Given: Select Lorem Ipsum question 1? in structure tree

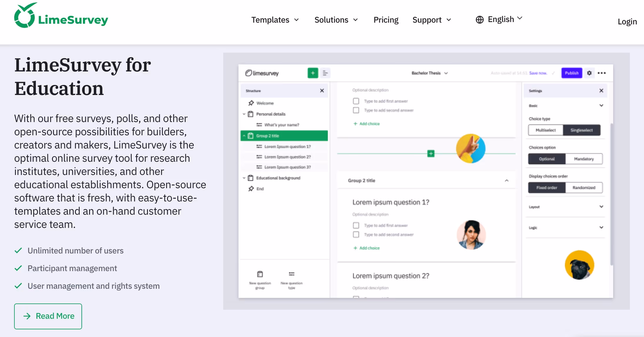Looking at the screenshot, I should 284,146.
